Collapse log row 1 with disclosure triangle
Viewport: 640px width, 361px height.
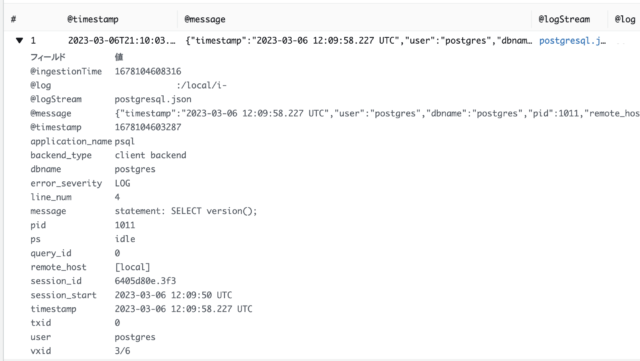[19, 40]
